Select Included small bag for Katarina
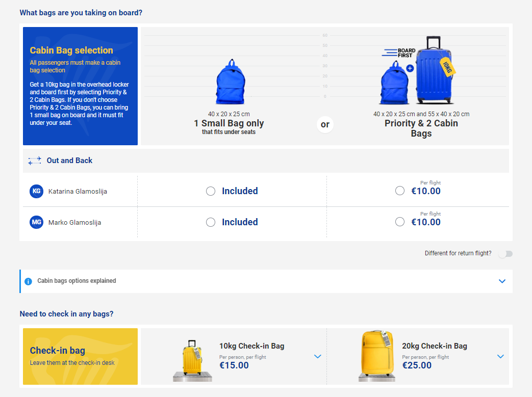 [x=211, y=191]
